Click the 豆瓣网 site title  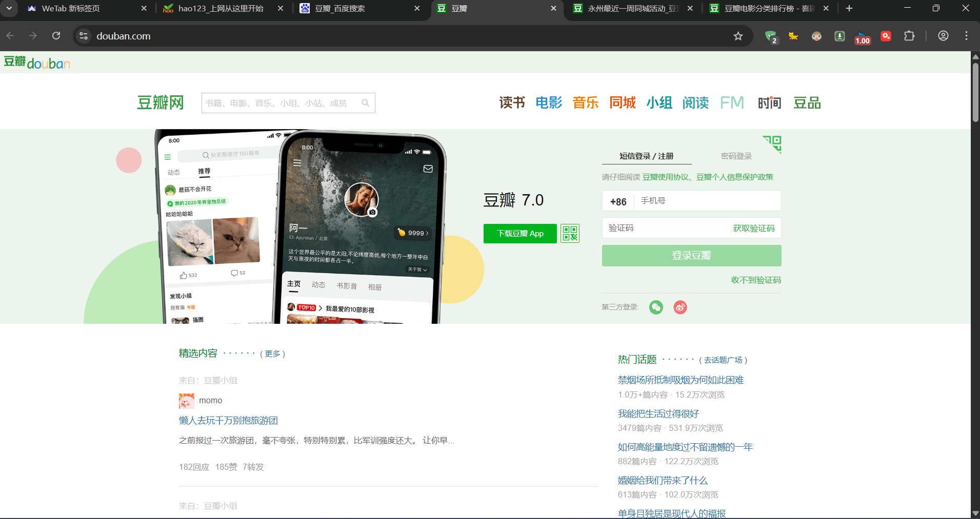[x=160, y=102]
